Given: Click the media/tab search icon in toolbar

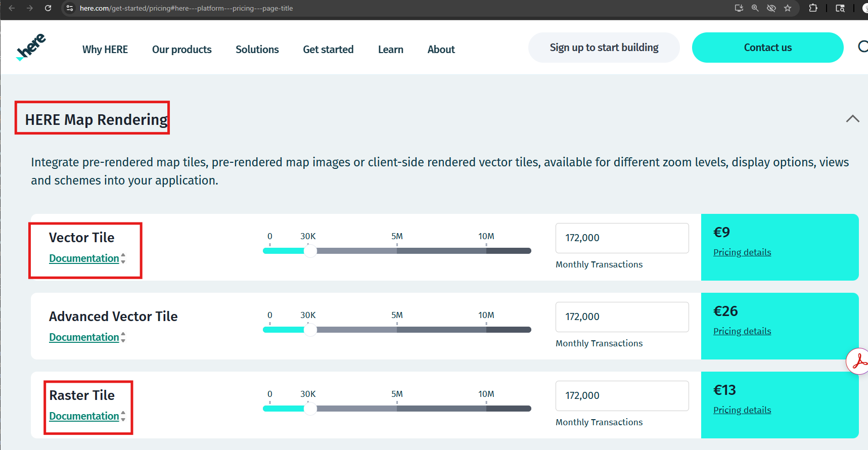Looking at the screenshot, I should [x=840, y=8].
